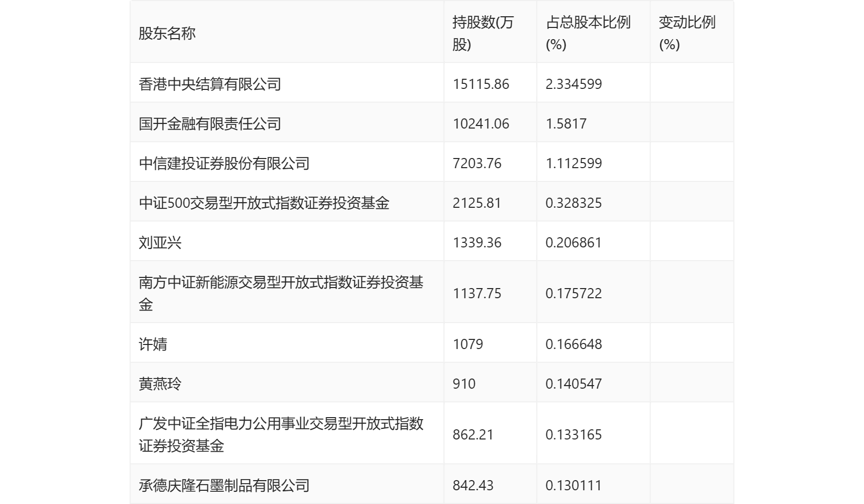Select the 广发中证全指电力公用事业 fund name

point(281,434)
